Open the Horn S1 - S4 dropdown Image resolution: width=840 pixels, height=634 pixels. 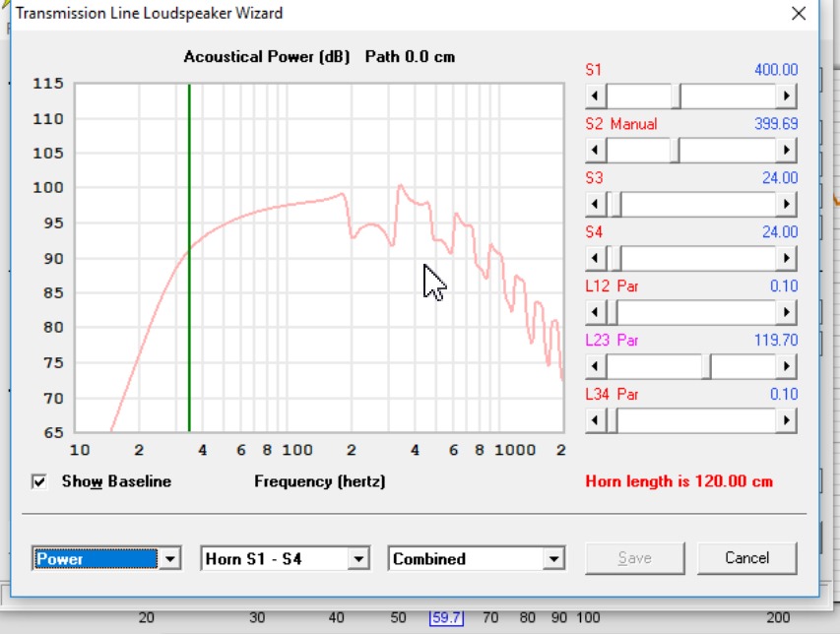click(358, 558)
